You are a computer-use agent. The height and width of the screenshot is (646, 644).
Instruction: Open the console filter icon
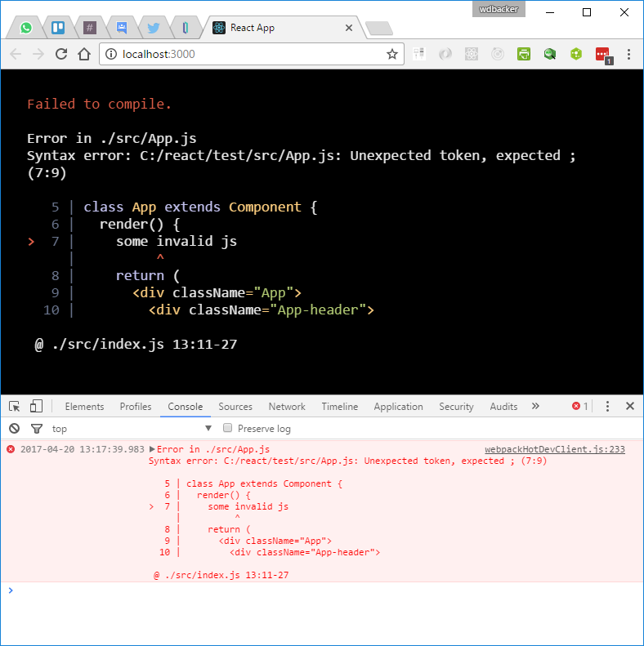(x=36, y=428)
